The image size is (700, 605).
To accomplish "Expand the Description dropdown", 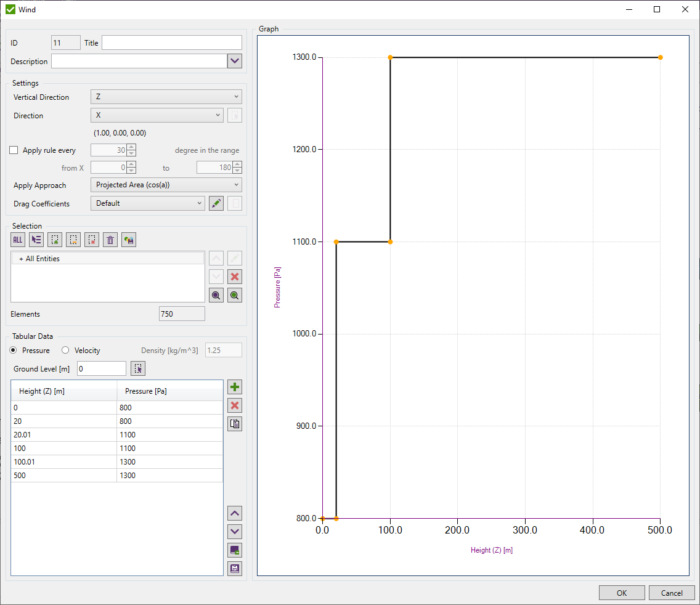I will [235, 61].
